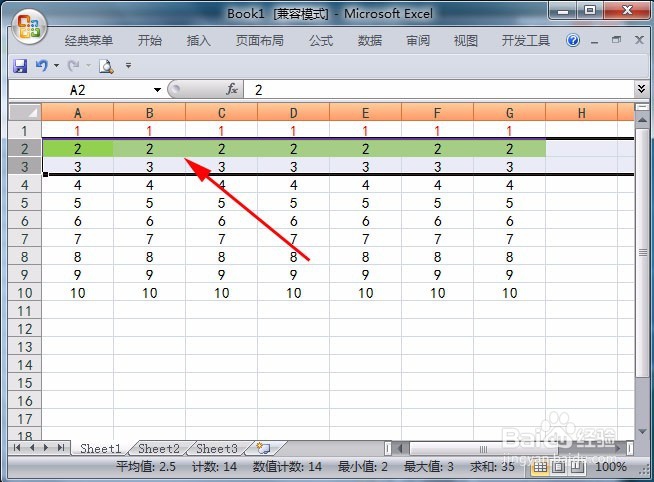Customize the Quick Access Toolbar dropdown
The height and width of the screenshot is (482, 654).
tap(128, 65)
